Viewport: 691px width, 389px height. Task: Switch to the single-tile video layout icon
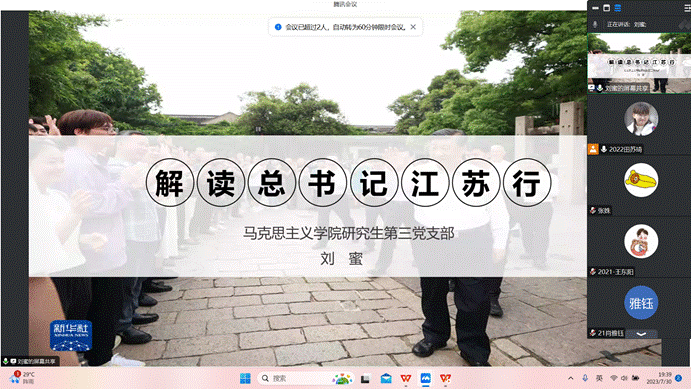(x=606, y=8)
